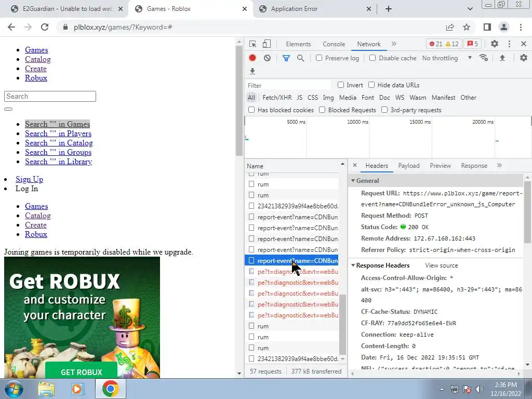Image resolution: width=532 pixels, height=399 pixels.
Task: Open the Payload tab
Action: (409, 166)
